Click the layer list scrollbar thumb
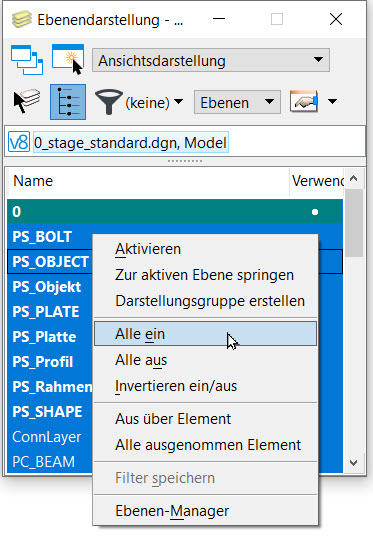This screenshot has height=545, width=373. click(x=354, y=223)
